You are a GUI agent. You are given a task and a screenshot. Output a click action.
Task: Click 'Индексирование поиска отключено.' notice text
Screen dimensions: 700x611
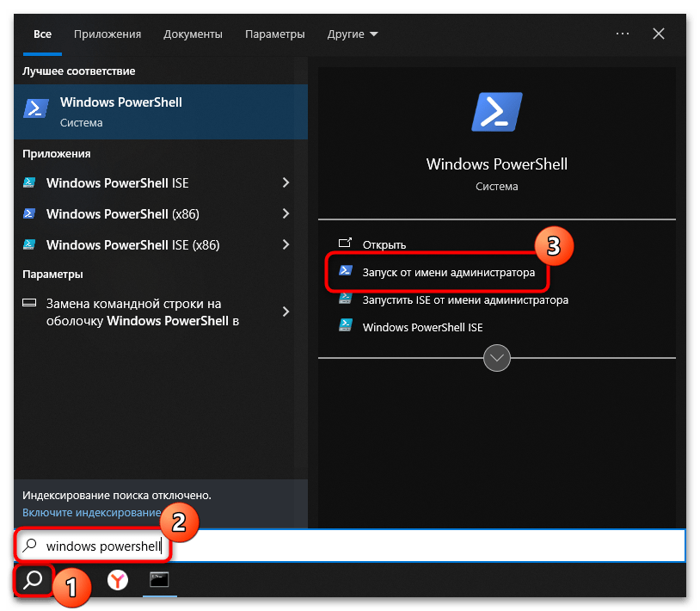pyautogui.click(x=117, y=496)
